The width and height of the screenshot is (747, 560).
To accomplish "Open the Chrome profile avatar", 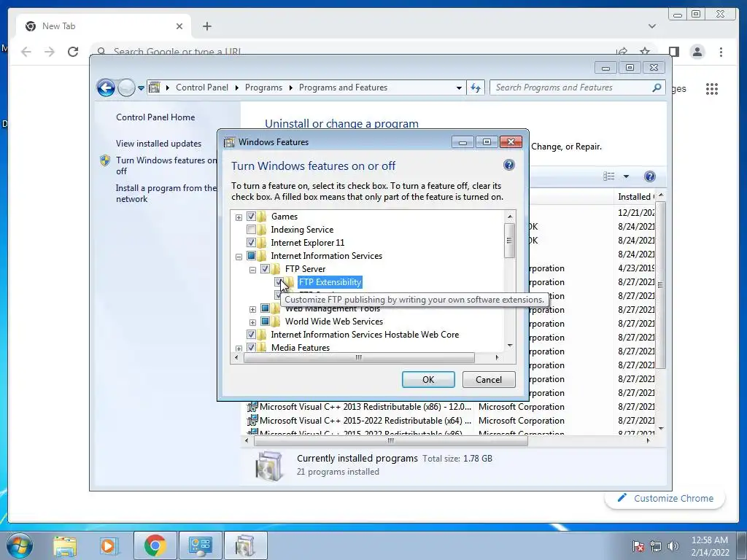I will tap(697, 52).
